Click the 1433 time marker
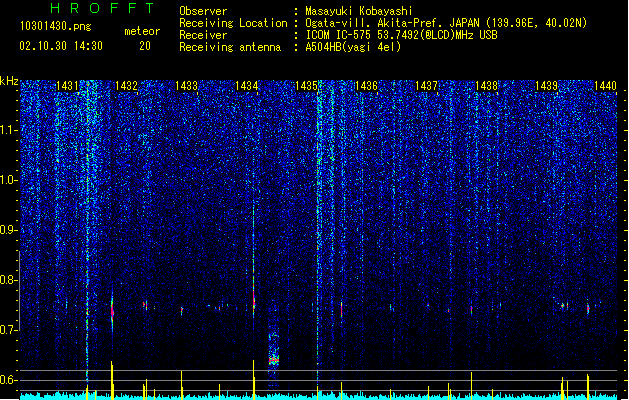The height and width of the screenshot is (400, 629). [x=187, y=86]
